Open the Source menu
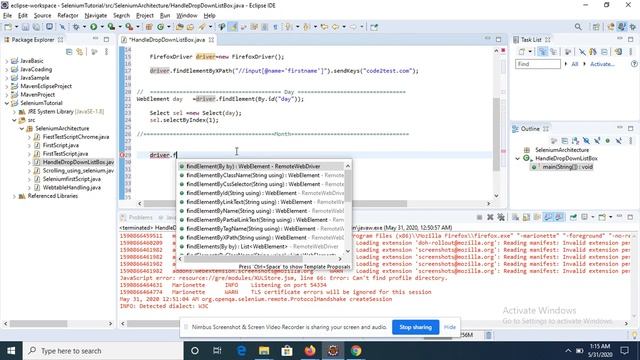The height and width of the screenshot is (360, 640). pyautogui.click(x=42, y=16)
